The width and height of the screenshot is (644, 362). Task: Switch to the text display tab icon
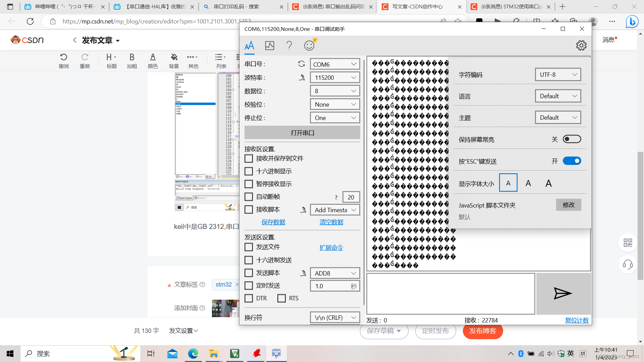click(249, 46)
